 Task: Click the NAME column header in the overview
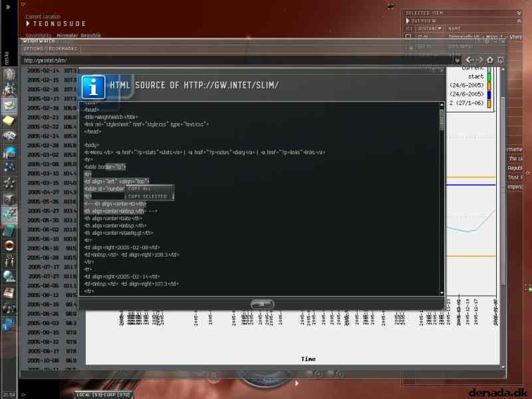click(x=454, y=29)
